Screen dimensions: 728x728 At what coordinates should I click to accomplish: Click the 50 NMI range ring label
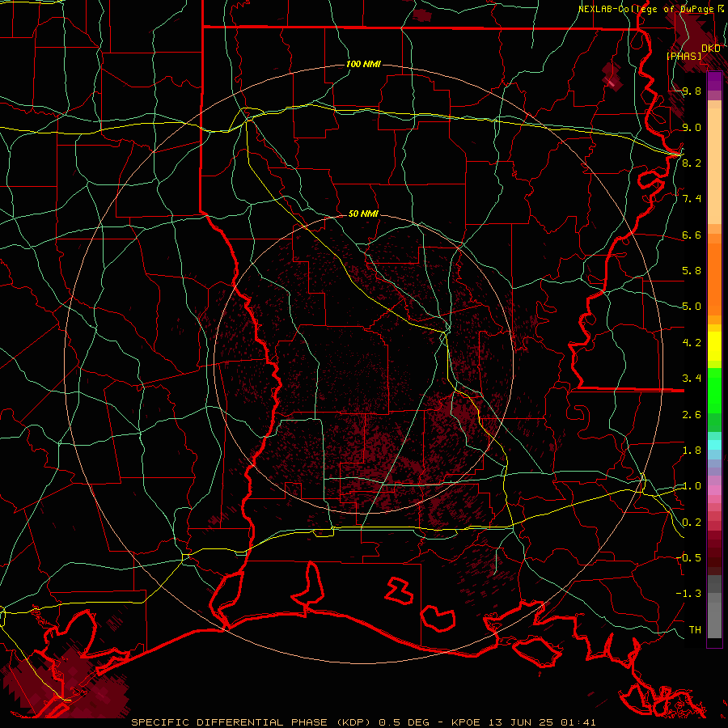(x=363, y=214)
